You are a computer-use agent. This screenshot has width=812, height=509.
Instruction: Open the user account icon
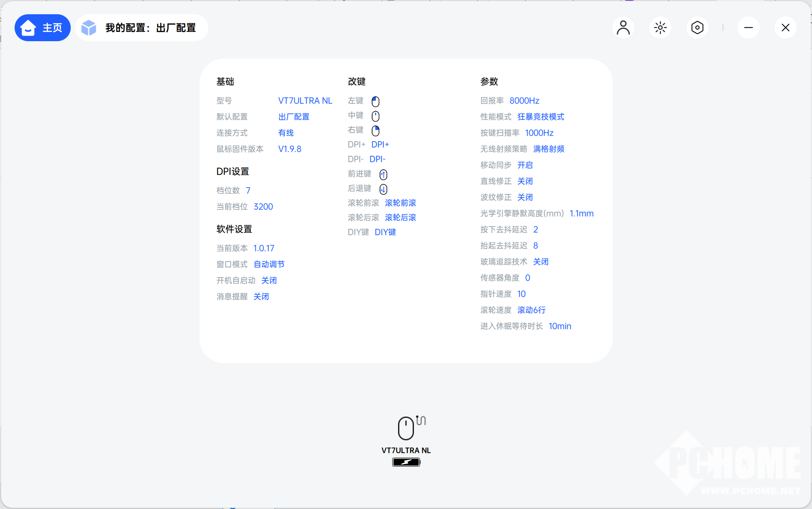pyautogui.click(x=623, y=28)
